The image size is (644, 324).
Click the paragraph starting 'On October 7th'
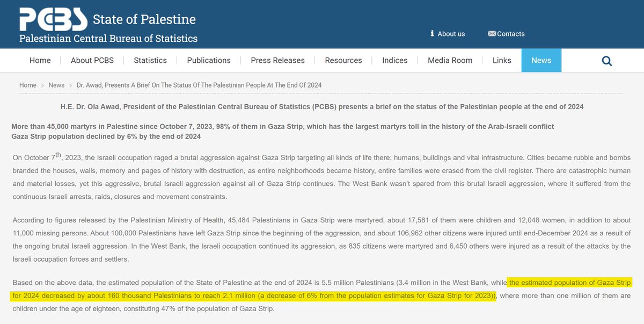[321, 176]
